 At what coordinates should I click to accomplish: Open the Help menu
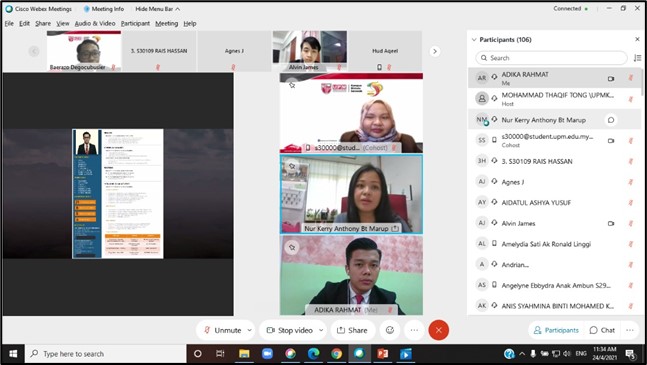[x=190, y=24]
